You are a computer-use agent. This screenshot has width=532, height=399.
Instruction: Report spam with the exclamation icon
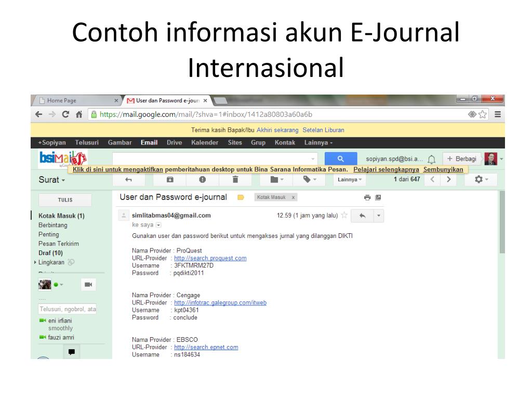pos(203,179)
